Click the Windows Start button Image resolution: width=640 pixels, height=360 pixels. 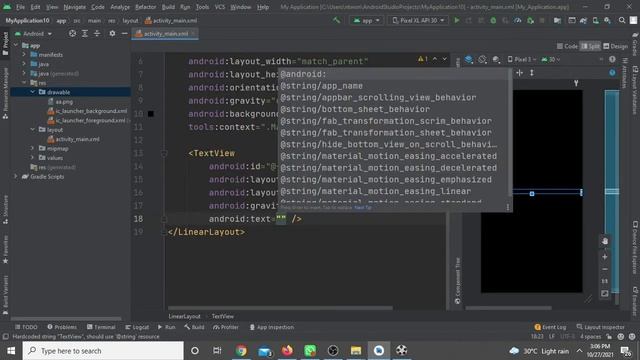[11, 351]
